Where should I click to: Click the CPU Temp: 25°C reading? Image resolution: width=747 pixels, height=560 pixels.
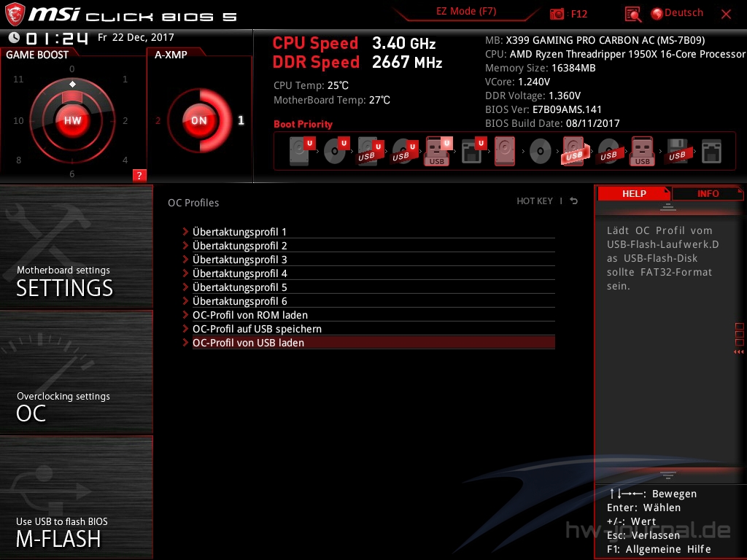[311, 86]
